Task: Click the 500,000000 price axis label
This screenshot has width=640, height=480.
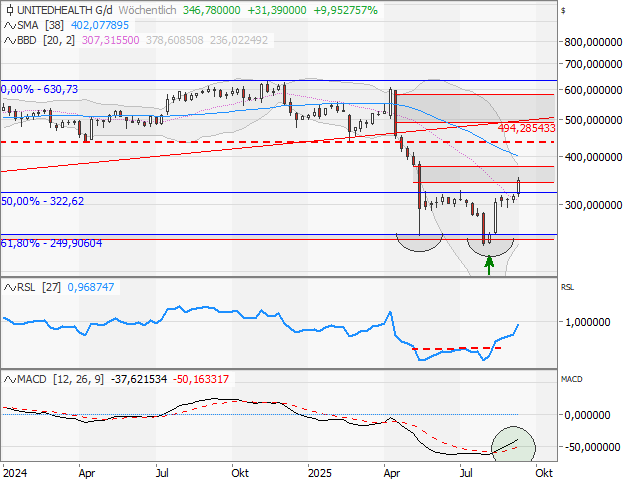Action: click(x=593, y=121)
